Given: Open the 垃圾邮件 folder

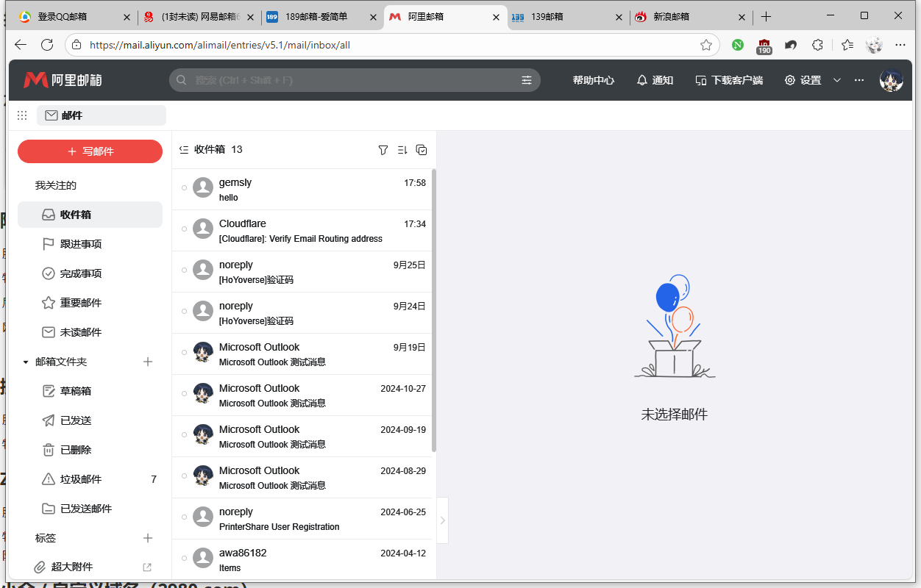Looking at the screenshot, I should click(x=81, y=479).
